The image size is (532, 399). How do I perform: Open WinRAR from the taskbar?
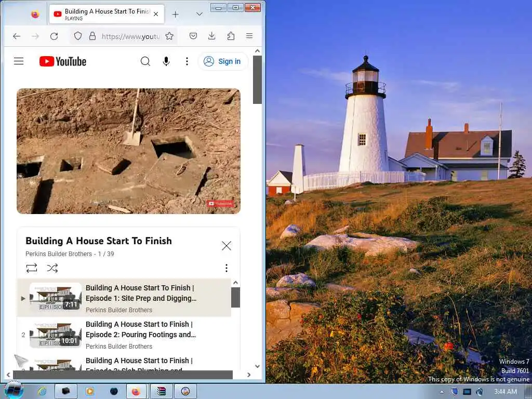161,391
